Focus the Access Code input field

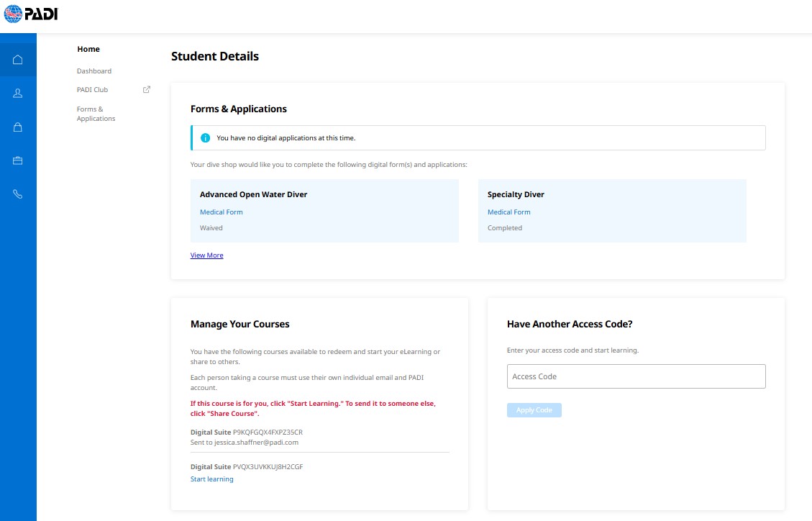(636, 376)
